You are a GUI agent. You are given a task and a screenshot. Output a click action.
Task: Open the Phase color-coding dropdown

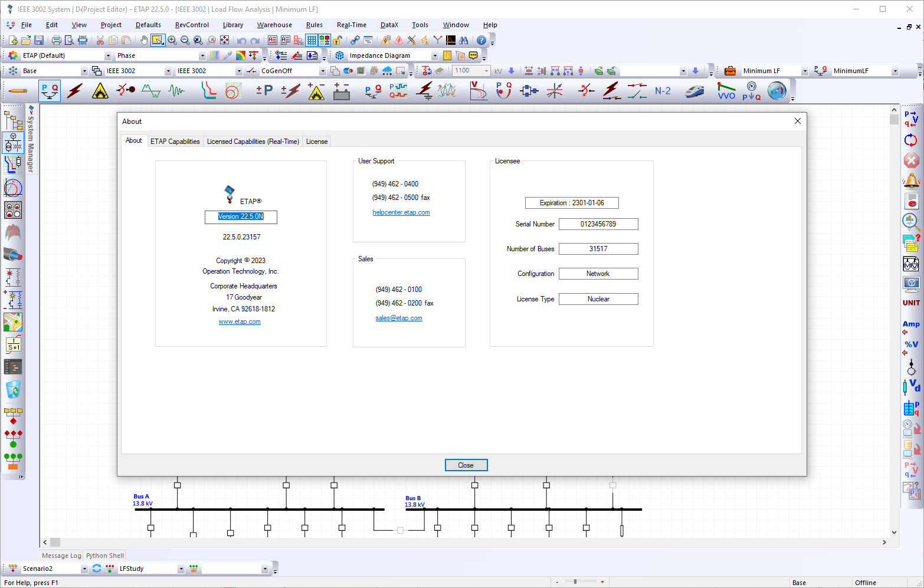(x=202, y=55)
